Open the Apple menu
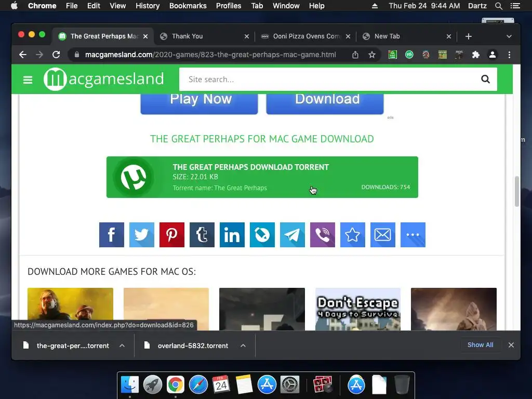Image resolution: width=532 pixels, height=399 pixels. click(x=14, y=6)
